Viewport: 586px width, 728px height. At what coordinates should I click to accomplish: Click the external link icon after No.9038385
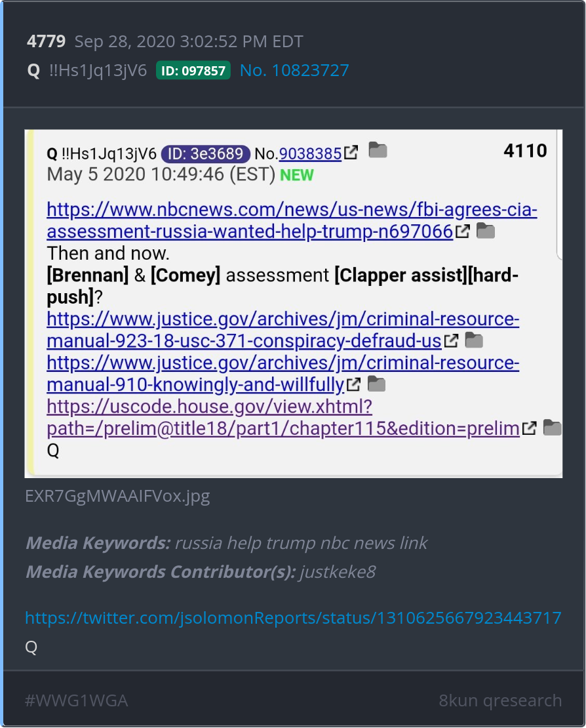[x=351, y=153]
